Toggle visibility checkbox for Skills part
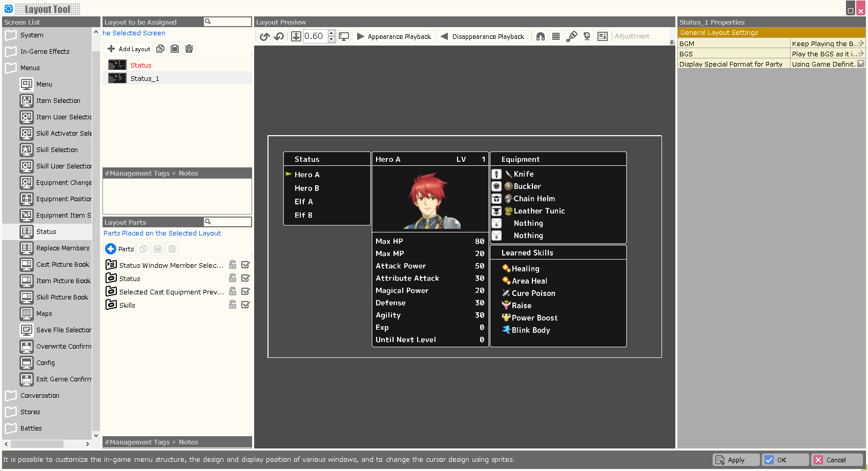Screen dimensions: 868x471 245,305
